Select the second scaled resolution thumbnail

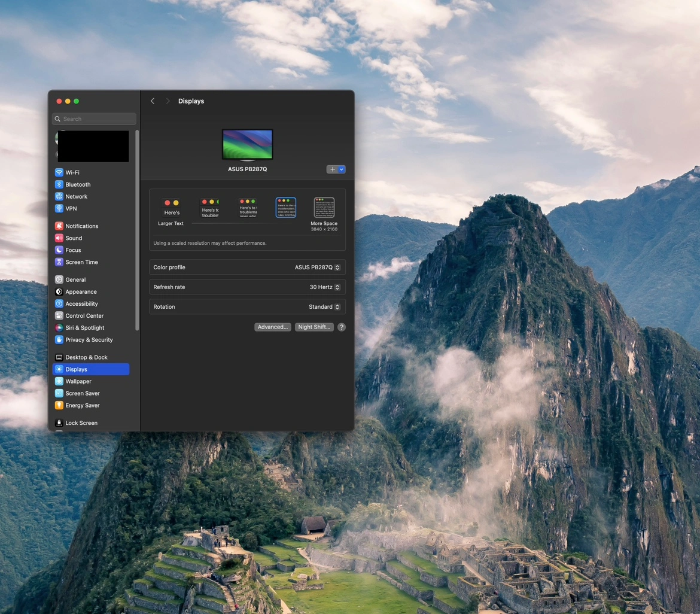209,208
